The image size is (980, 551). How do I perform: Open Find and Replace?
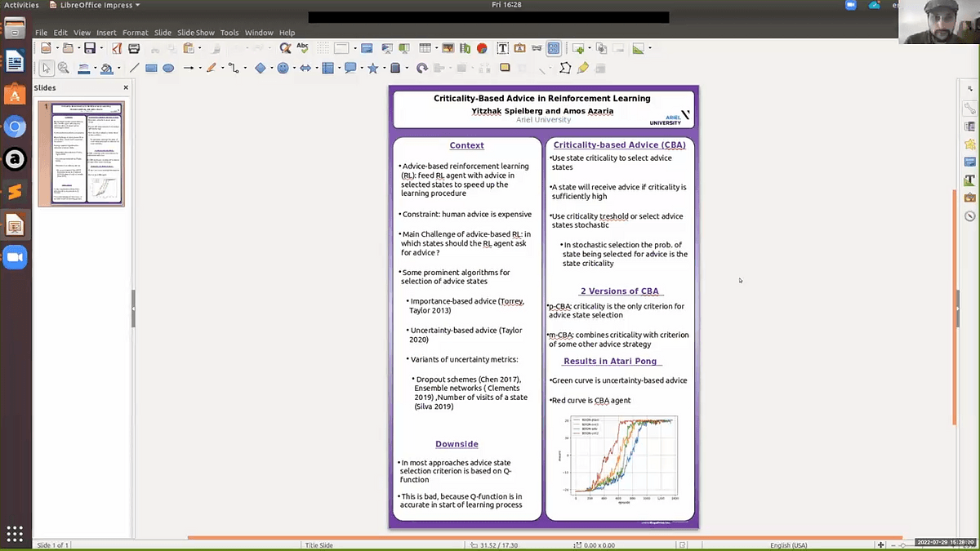click(x=285, y=48)
